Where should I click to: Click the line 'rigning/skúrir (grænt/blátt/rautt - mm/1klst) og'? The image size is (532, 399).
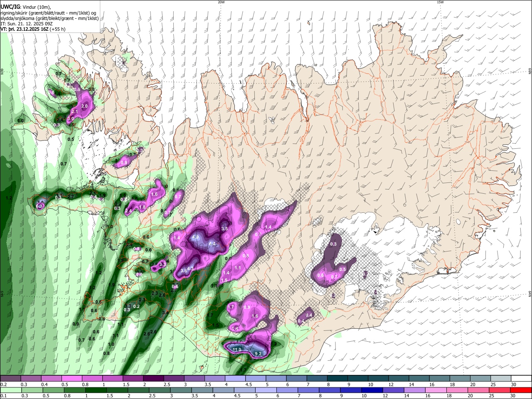pos(48,13)
